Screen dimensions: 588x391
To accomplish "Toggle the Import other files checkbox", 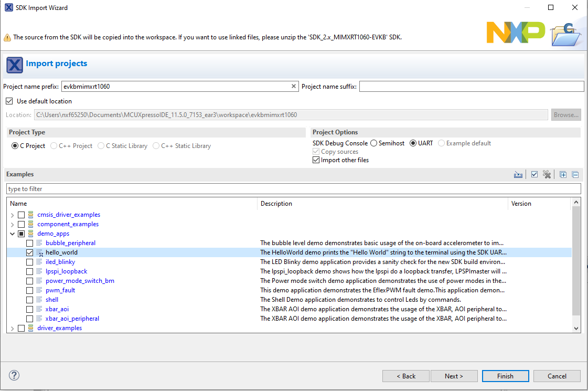I will (x=316, y=160).
